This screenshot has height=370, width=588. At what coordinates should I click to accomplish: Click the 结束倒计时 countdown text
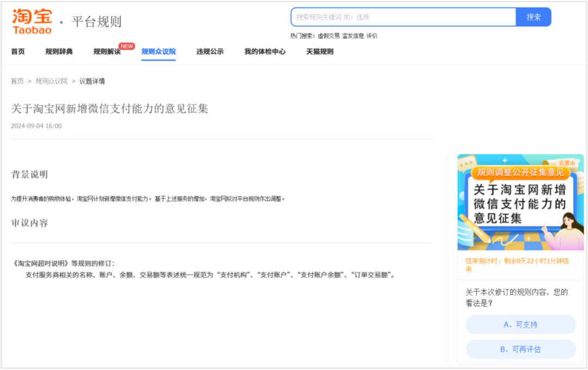coord(517,265)
